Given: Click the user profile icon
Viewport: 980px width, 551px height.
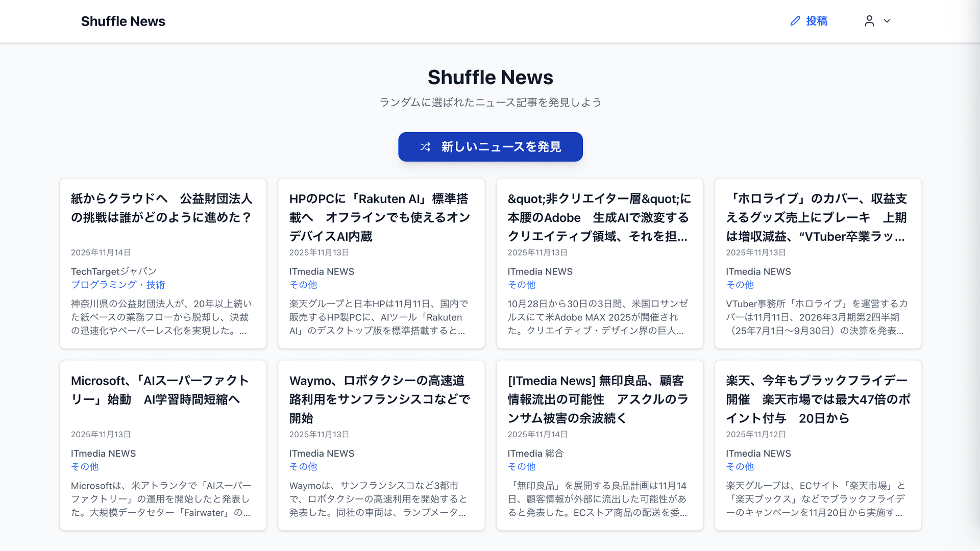Looking at the screenshot, I should [869, 21].
